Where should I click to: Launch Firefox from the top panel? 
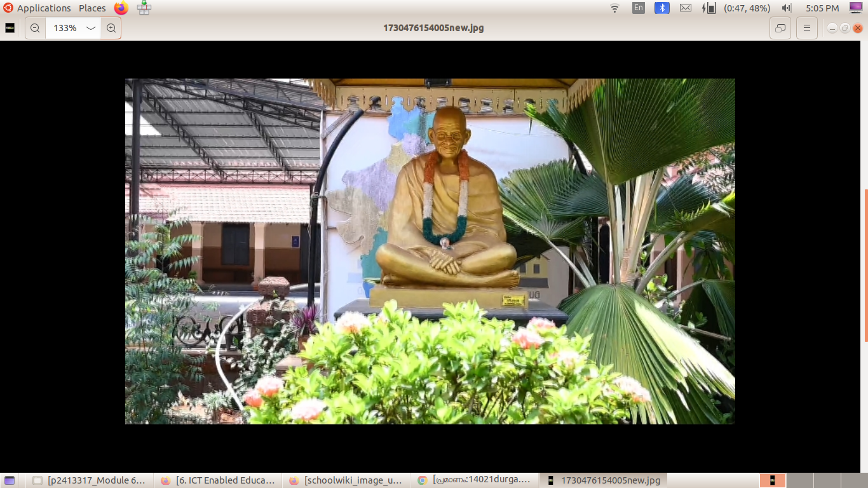point(121,8)
